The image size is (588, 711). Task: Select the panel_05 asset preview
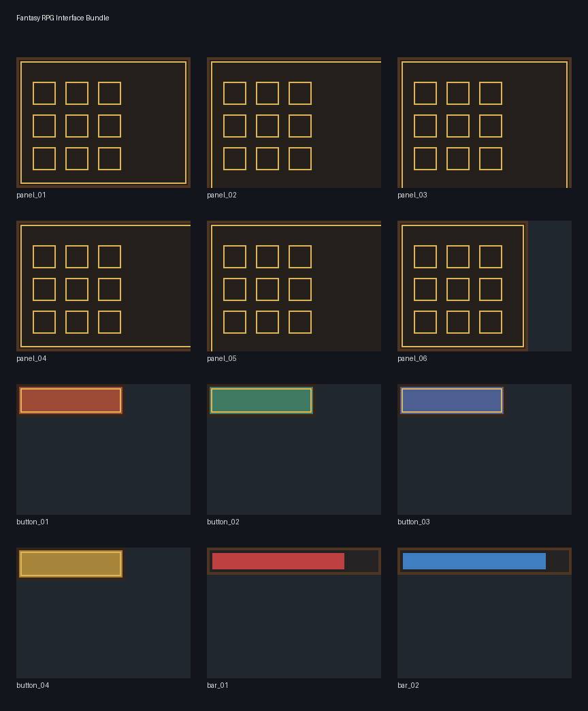pyautogui.click(x=294, y=286)
